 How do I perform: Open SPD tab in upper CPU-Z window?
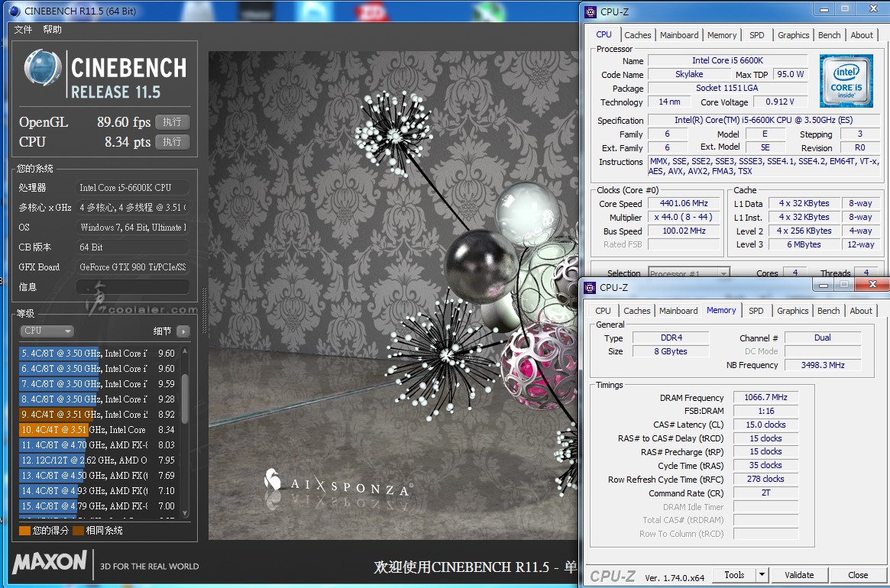[x=756, y=35]
